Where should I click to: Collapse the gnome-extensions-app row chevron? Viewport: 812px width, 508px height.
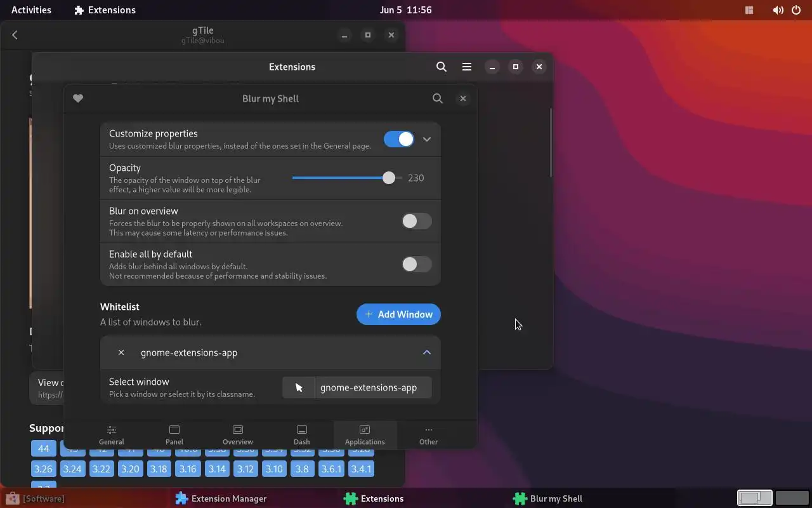tap(427, 352)
